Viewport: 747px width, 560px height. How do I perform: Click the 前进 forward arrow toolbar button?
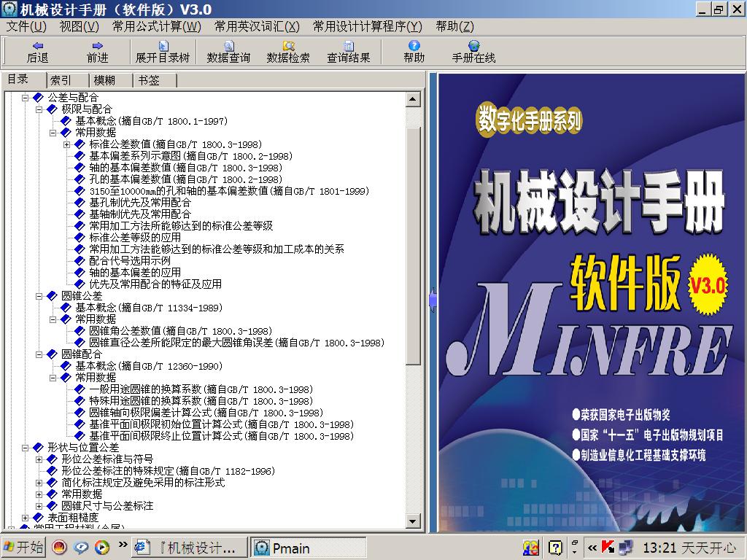(97, 52)
